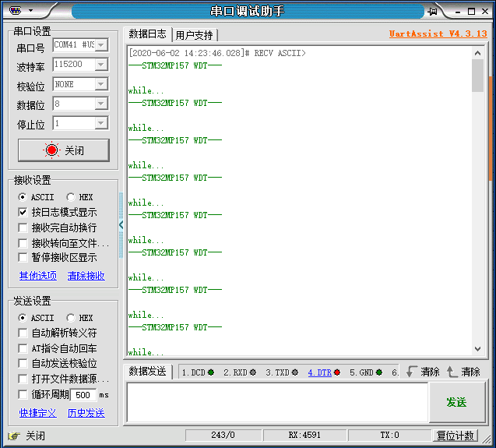
Task: Expand the 串口号 COM port dropdown
Action: point(101,45)
